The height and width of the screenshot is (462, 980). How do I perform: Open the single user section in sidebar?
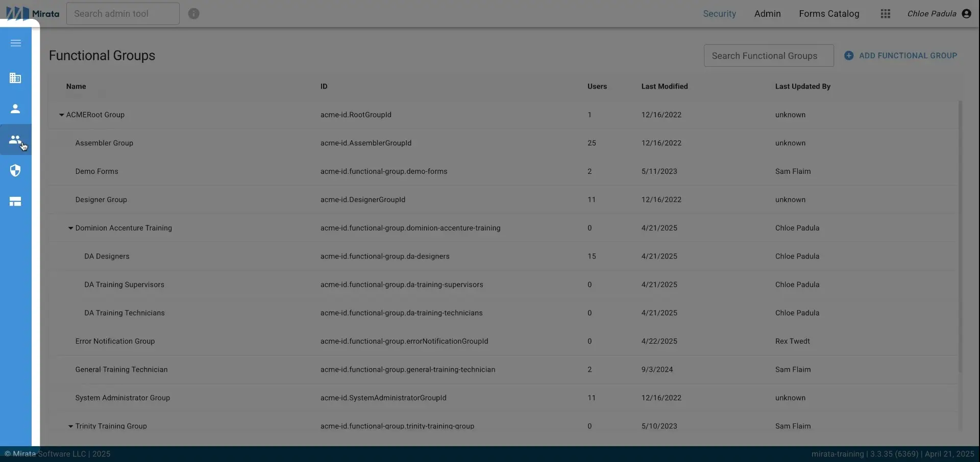point(15,108)
